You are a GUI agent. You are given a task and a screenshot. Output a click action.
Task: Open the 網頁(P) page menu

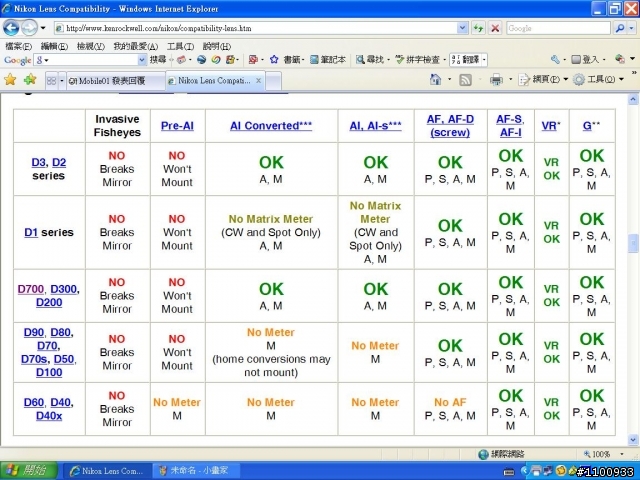(543, 80)
